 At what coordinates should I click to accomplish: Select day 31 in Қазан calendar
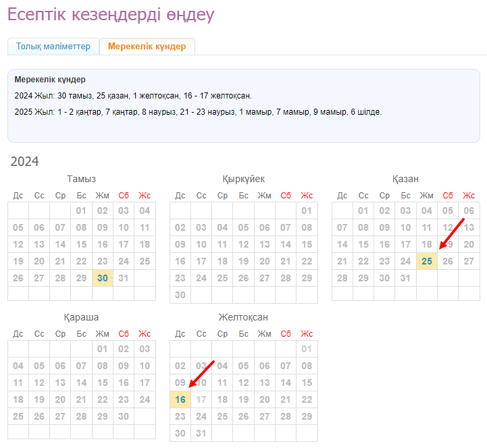tap(406, 278)
